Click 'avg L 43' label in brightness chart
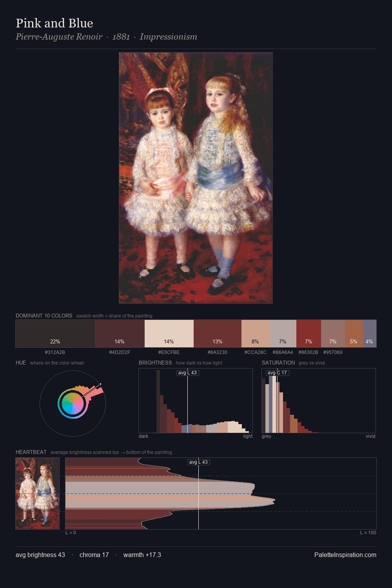Image resolution: width=392 pixels, height=588 pixels. pyautogui.click(x=187, y=373)
